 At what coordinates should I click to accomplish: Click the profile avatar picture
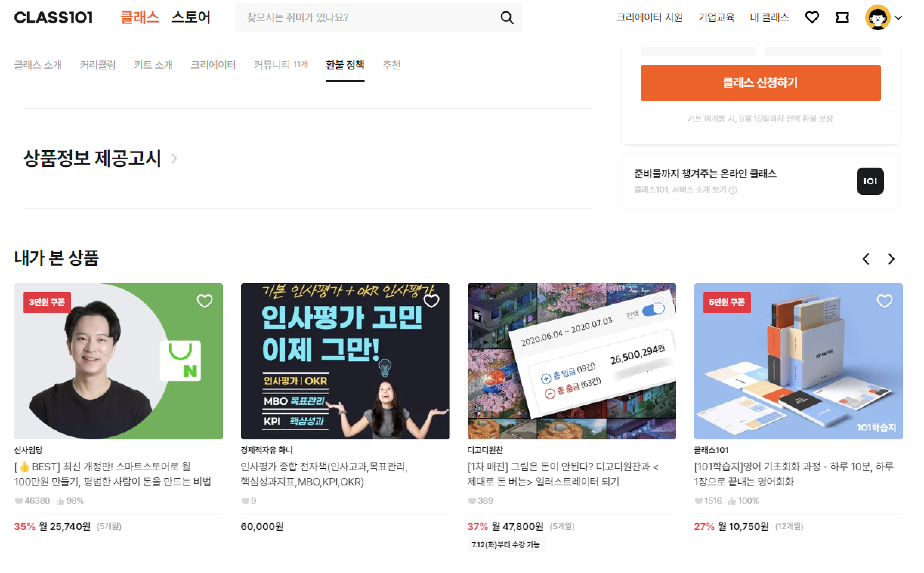tap(877, 17)
